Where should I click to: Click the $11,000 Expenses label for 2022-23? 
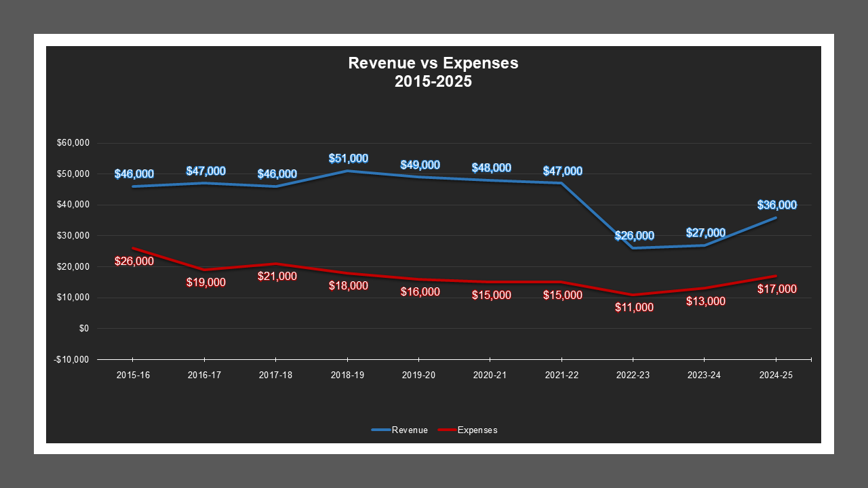[x=633, y=307]
